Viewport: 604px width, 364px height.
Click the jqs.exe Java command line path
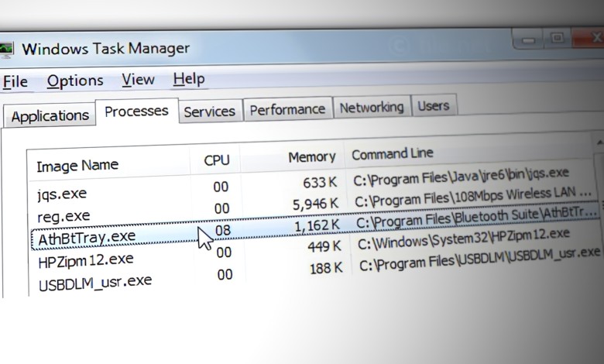coord(461,176)
